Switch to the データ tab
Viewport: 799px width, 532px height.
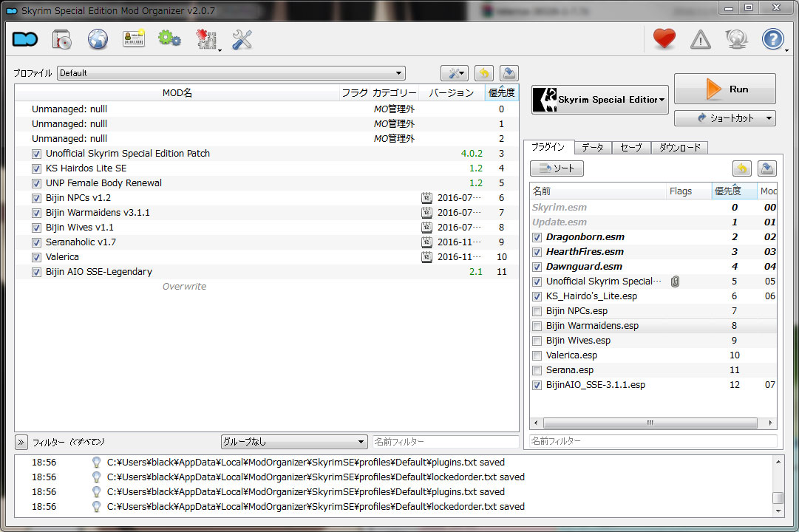[593, 147]
